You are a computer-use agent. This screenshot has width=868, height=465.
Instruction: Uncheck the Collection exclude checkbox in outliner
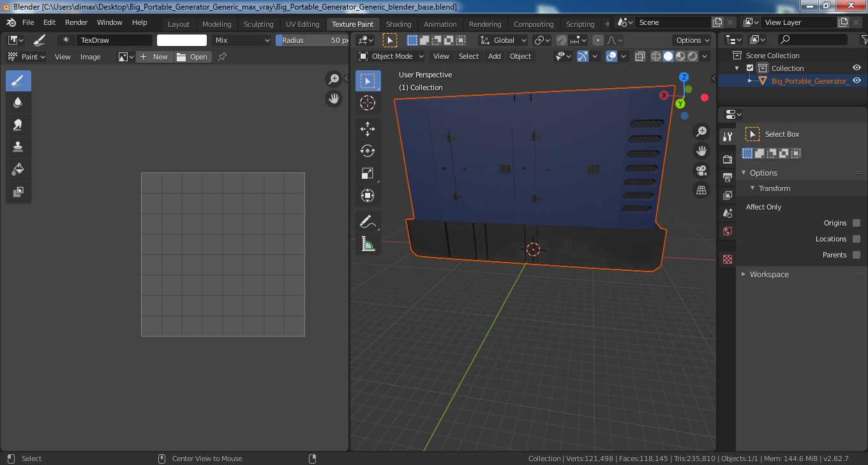pyautogui.click(x=750, y=68)
